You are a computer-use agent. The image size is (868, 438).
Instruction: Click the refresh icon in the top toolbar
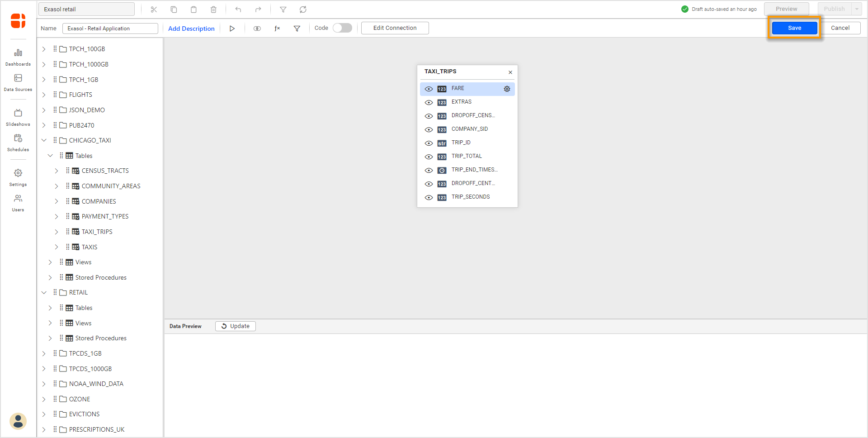tap(303, 10)
